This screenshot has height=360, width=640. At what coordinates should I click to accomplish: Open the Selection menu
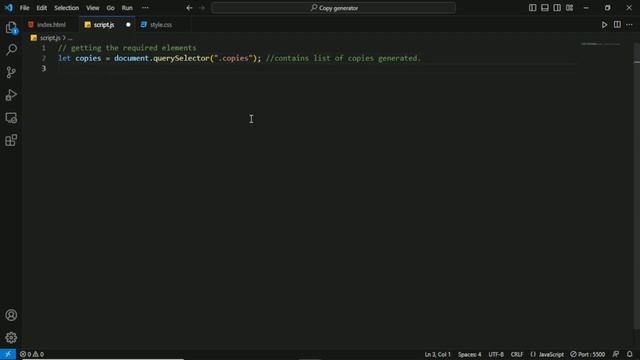67,8
